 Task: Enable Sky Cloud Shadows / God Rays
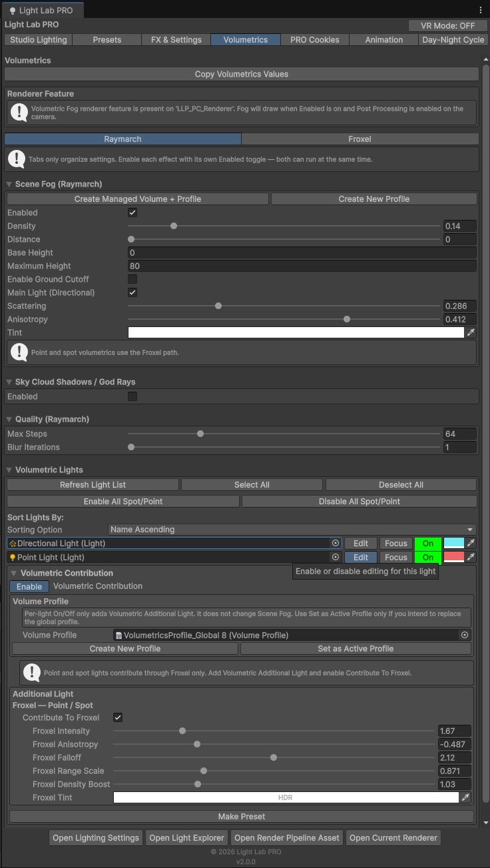[132, 396]
